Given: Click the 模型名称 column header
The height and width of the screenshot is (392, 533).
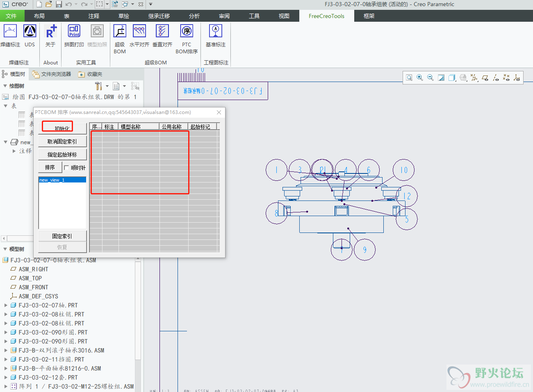Looking at the screenshot, I should [139, 127].
